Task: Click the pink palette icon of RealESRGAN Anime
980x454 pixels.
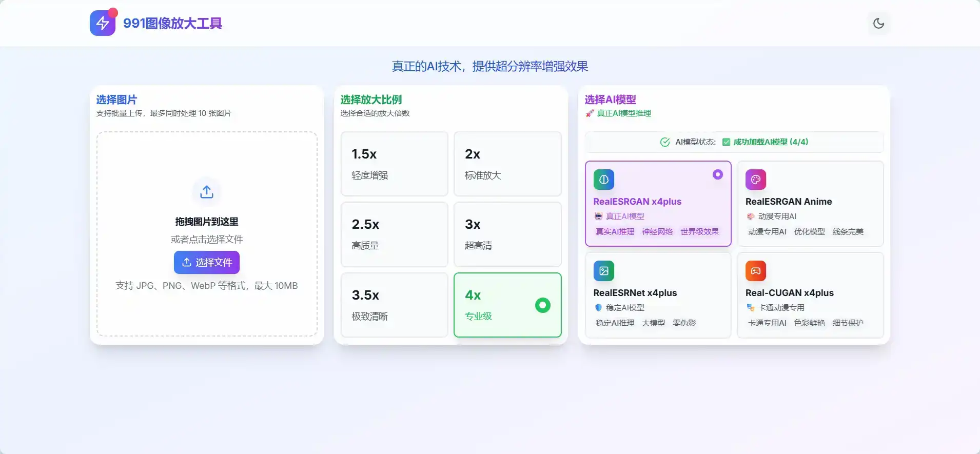Action: (756, 180)
